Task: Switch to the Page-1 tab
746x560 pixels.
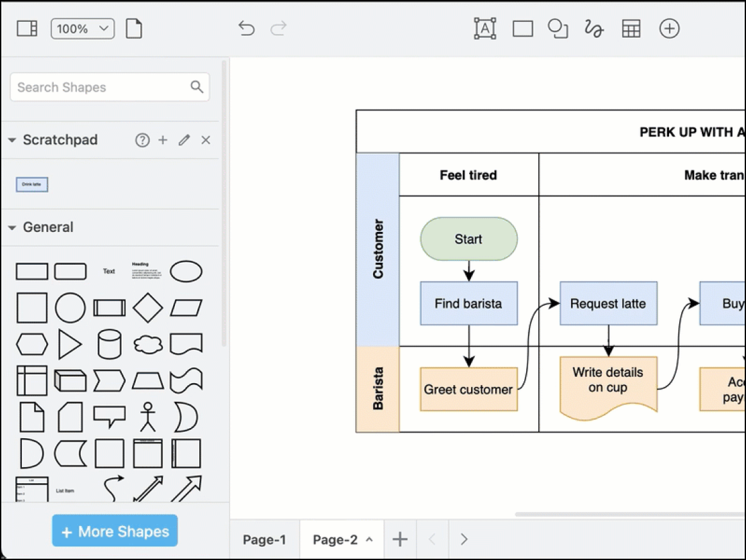Action: 265,539
